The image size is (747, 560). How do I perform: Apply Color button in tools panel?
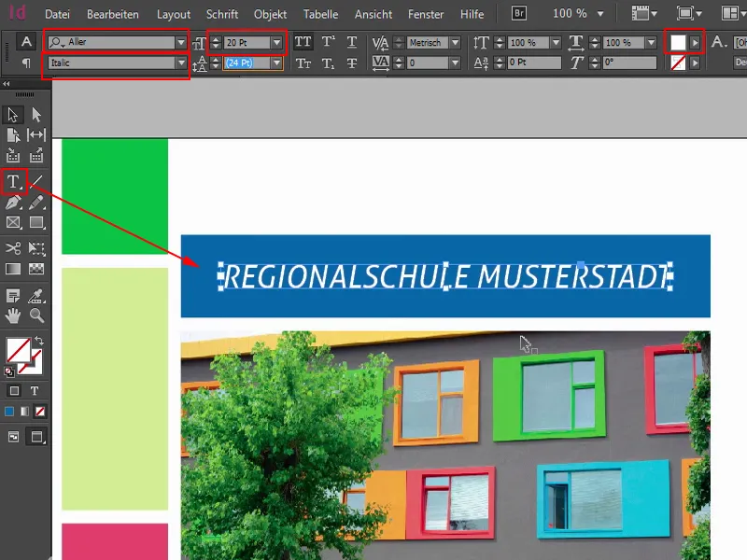pyautogui.click(x=9, y=412)
